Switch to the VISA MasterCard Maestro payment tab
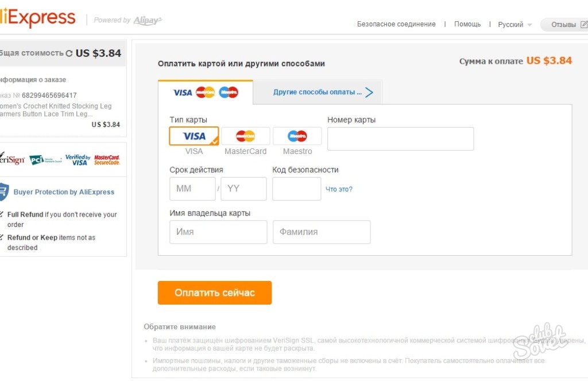This screenshot has height=381, width=588. [x=206, y=93]
